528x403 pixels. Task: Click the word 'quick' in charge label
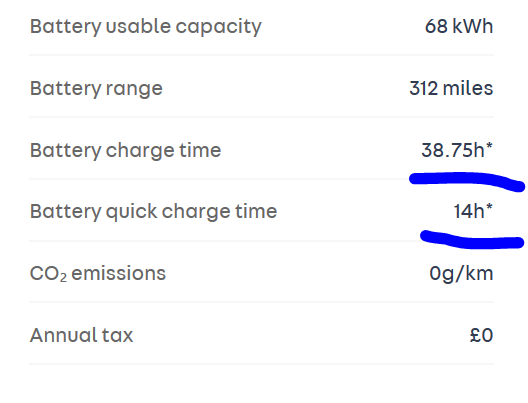click(131, 212)
